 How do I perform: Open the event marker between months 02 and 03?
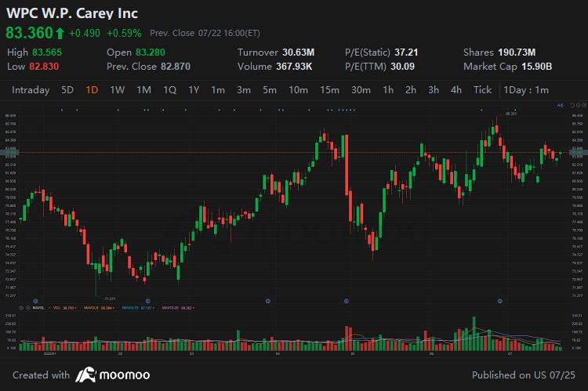tap(147, 301)
